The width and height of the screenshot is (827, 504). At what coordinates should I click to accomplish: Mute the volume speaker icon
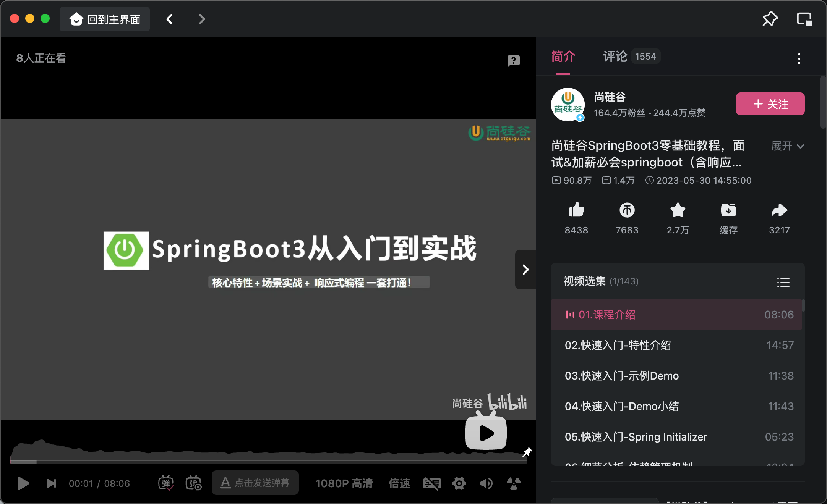click(486, 483)
